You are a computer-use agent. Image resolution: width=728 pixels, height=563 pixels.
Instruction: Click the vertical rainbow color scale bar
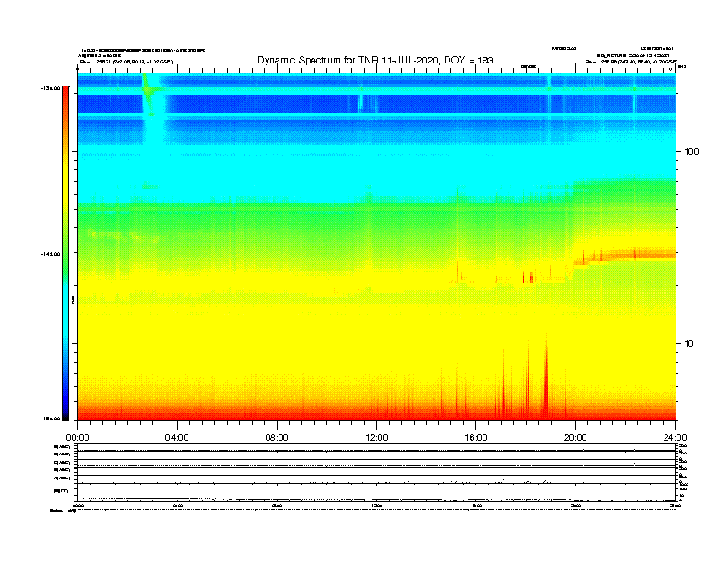point(65,254)
